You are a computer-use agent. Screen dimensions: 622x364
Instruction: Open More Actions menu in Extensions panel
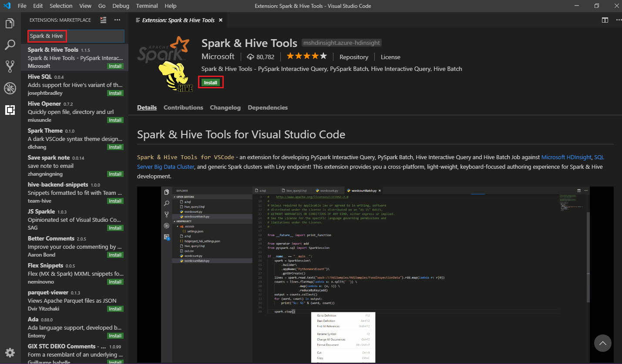click(x=117, y=20)
